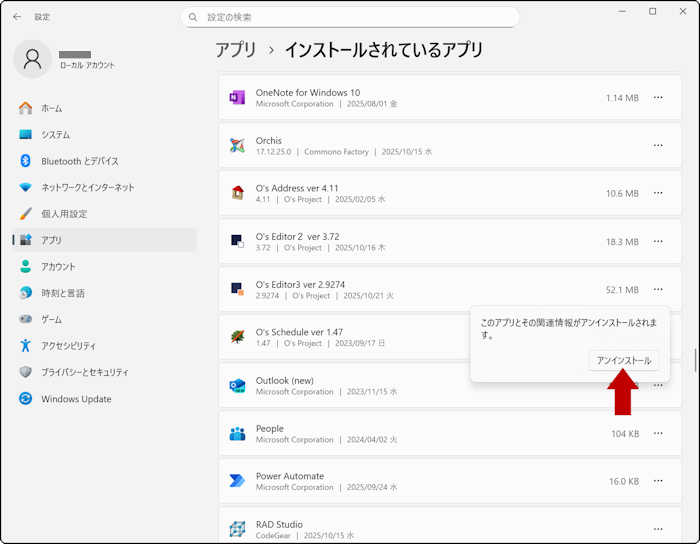Open more options for Power Automate
The width and height of the screenshot is (700, 544).
(x=658, y=481)
